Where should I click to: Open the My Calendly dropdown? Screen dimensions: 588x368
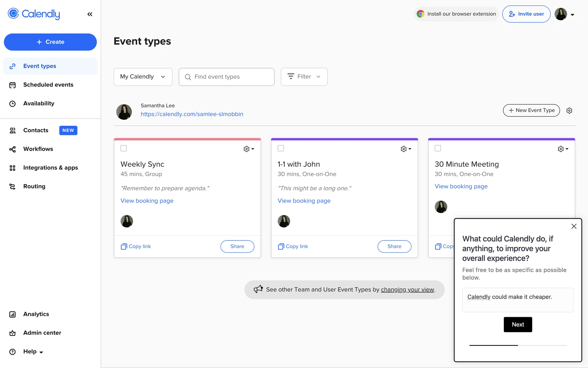(x=143, y=77)
